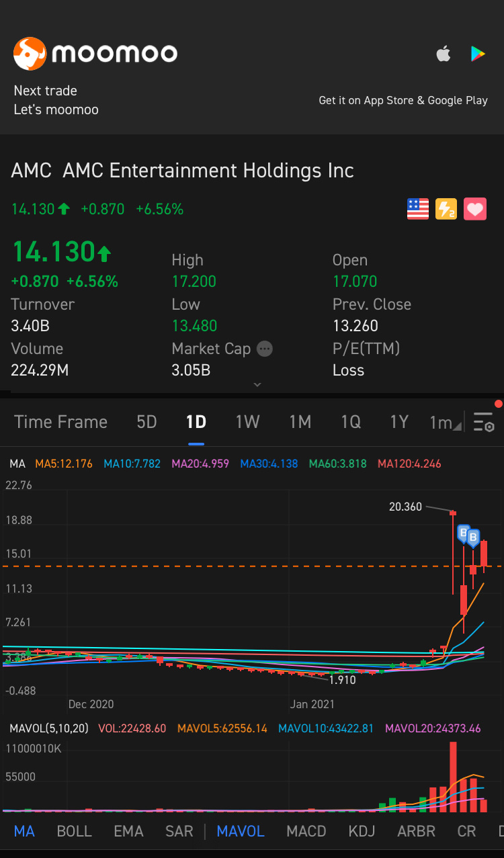504x858 pixels.
Task: Tap the second B buy marker on chart
Action: (x=472, y=538)
